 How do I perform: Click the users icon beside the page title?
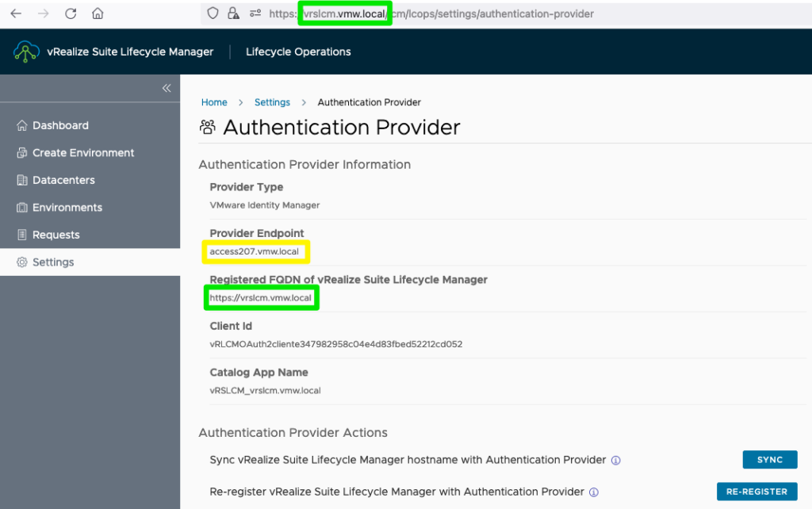(x=208, y=127)
